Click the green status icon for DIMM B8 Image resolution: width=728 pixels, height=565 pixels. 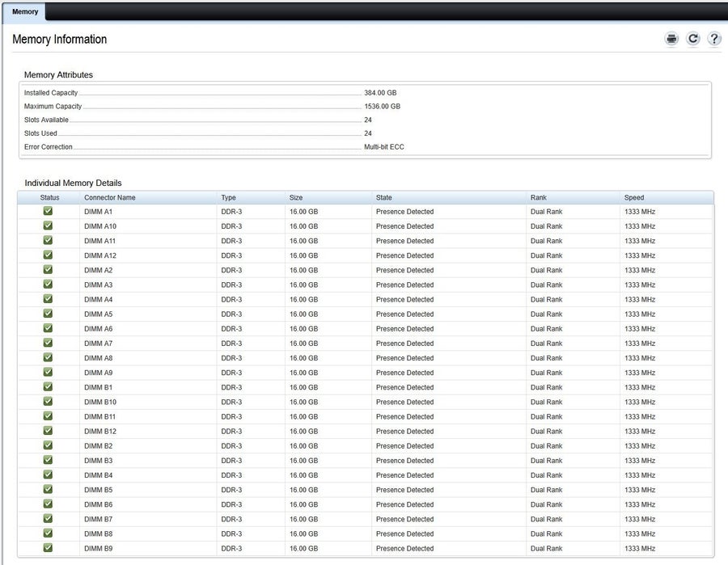[48, 533]
